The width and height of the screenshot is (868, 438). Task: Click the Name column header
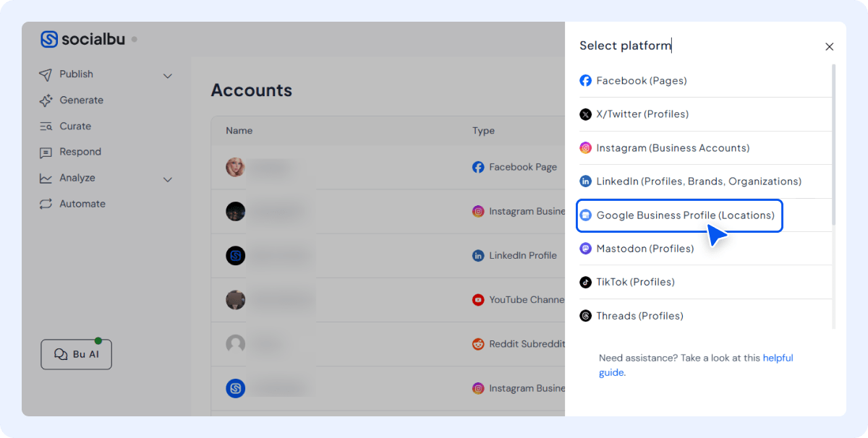239,131
